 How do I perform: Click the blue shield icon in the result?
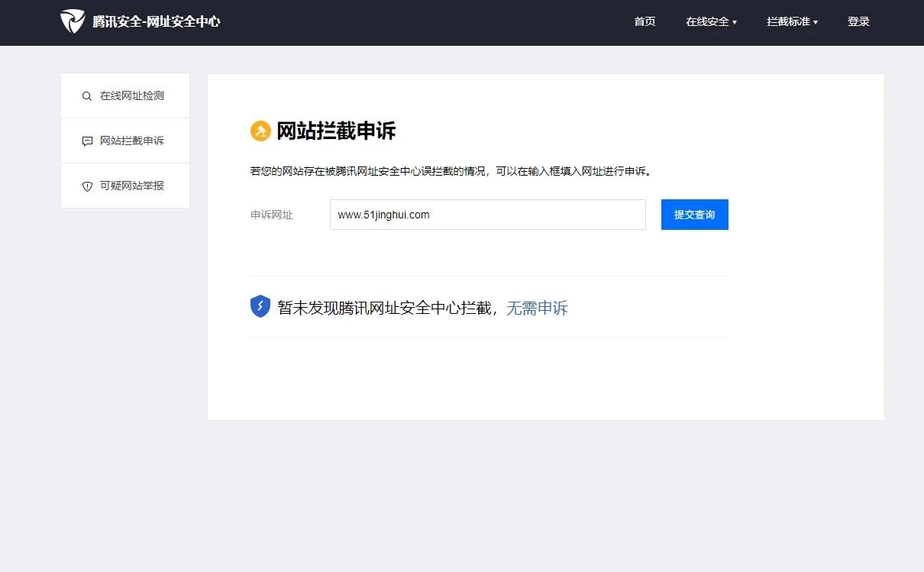point(260,307)
